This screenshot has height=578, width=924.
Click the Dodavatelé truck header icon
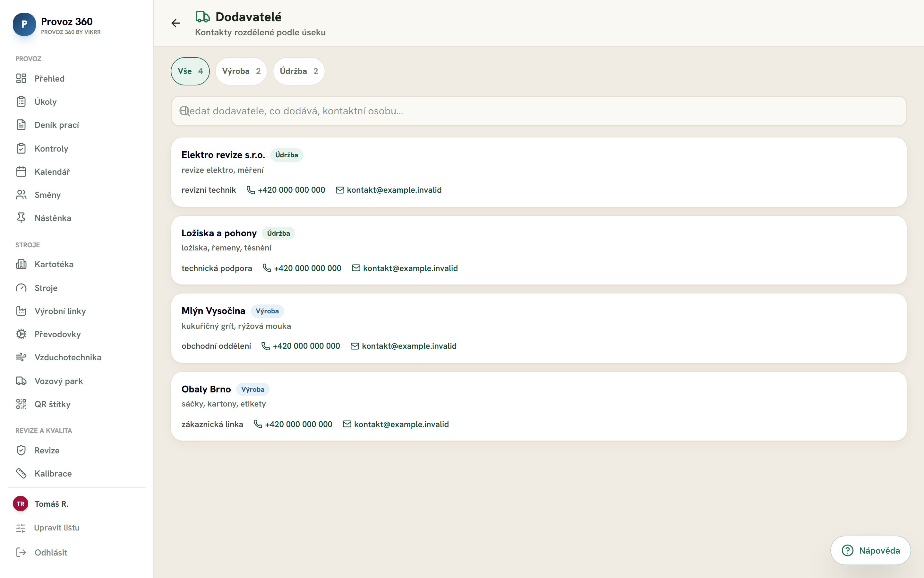pos(202,17)
